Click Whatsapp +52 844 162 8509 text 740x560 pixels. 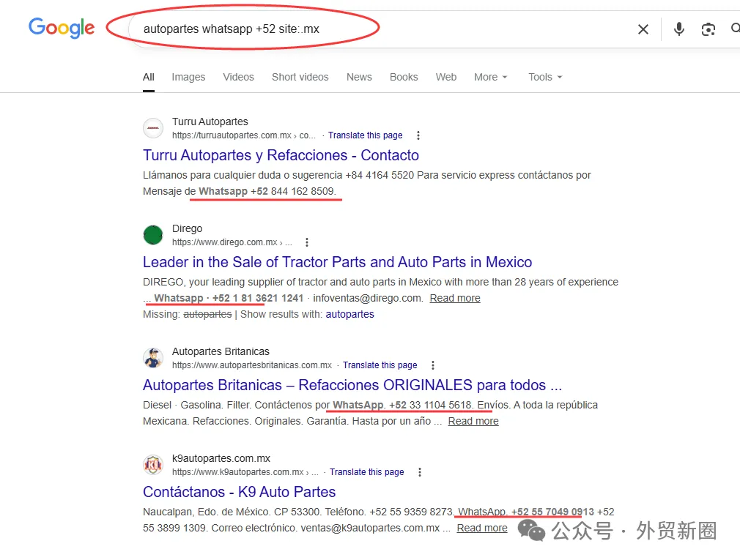(x=267, y=191)
